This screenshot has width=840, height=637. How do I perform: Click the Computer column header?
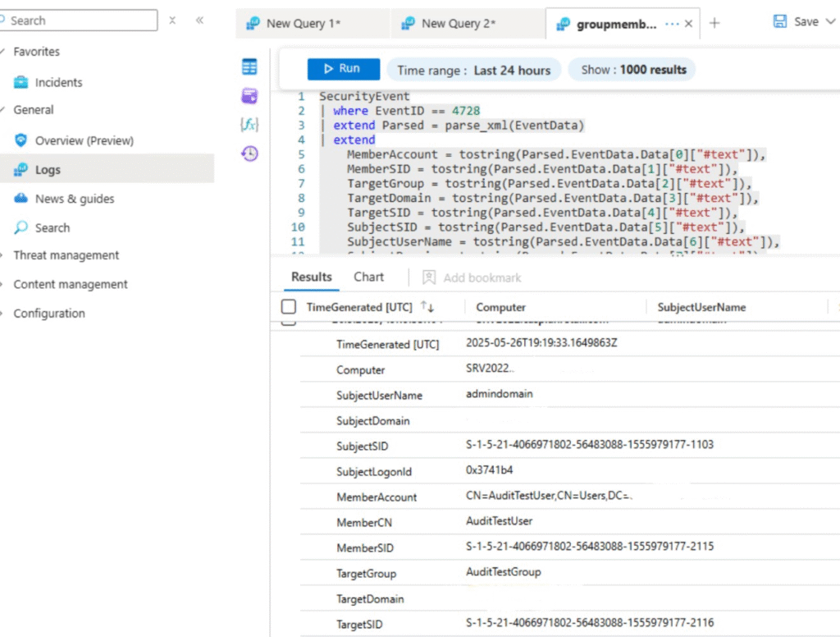[x=501, y=307]
